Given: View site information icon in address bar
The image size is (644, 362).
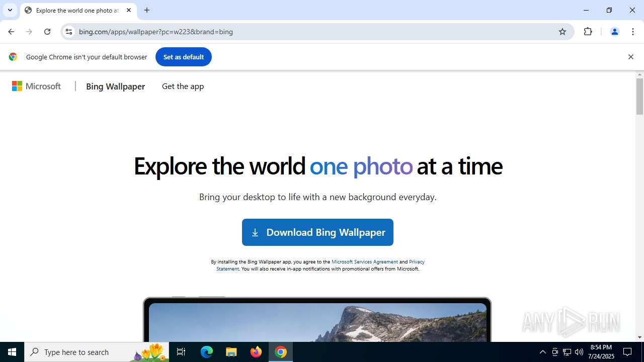Looking at the screenshot, I should point(69,32).
